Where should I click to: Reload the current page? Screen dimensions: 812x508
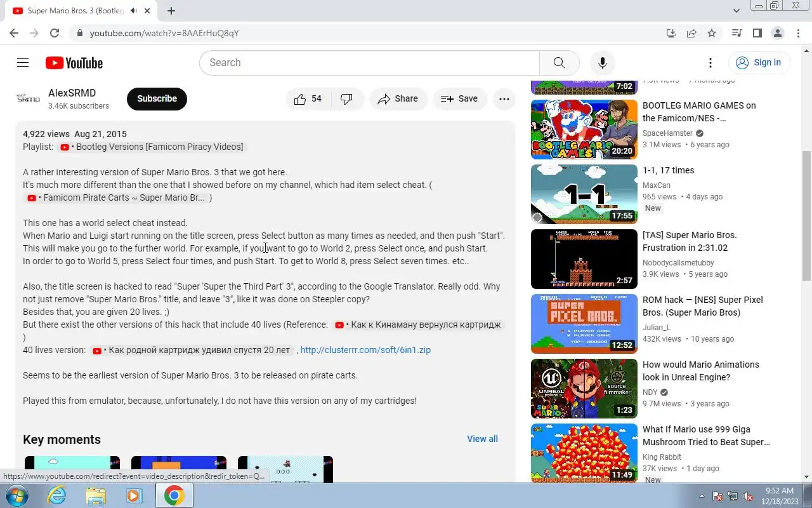pyautogui.click(x=55, y=33)
